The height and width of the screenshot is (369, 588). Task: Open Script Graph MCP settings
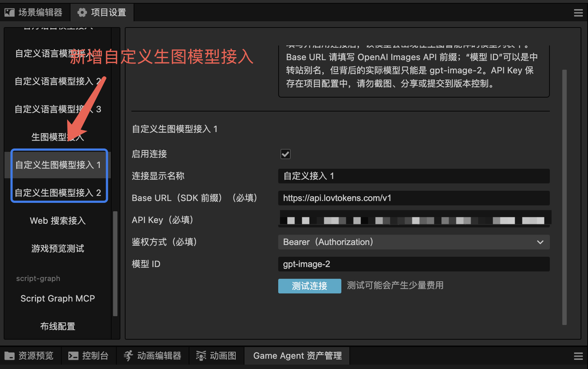click(58, 299)
